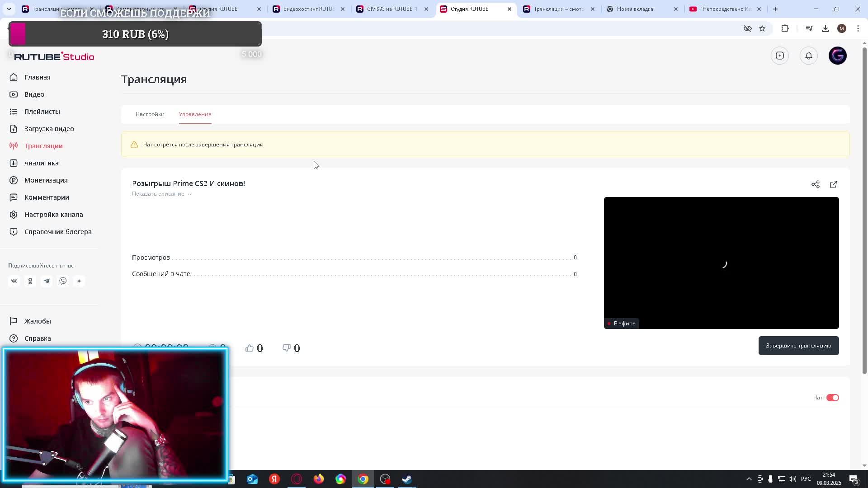Click the Viber social icon
The height and width of the screenshot is (488, 868).
pyautogui.click(x=63, y=281)
